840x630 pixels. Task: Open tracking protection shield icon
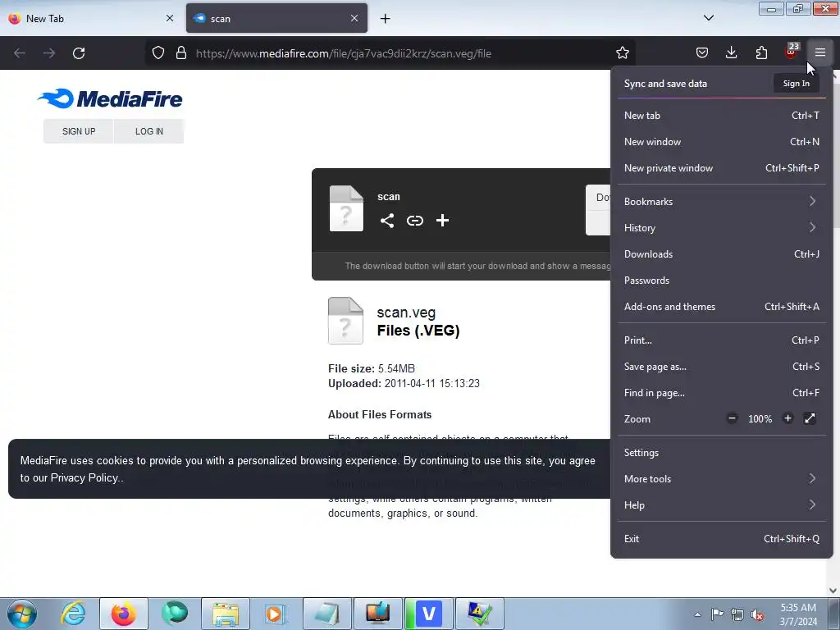pos(158,53)
